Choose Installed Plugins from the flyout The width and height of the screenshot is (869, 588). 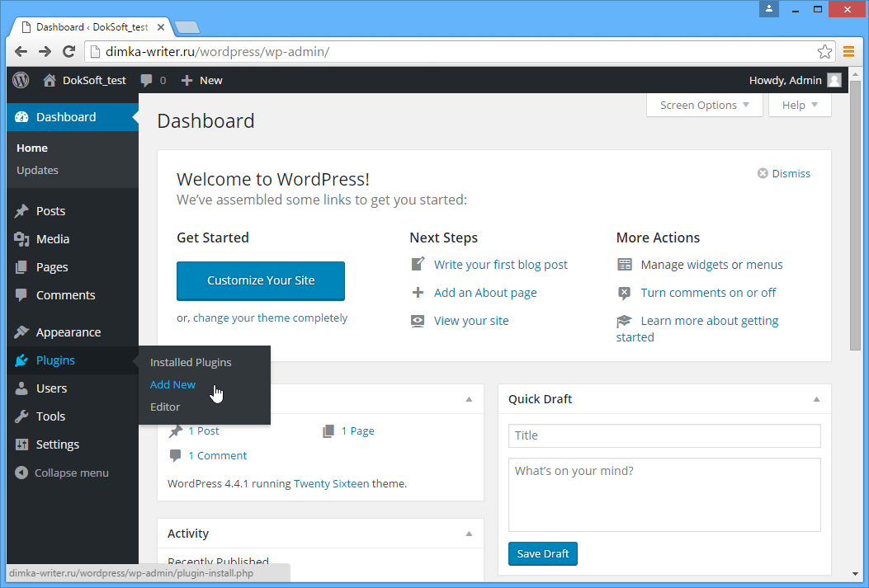[191, 362]
